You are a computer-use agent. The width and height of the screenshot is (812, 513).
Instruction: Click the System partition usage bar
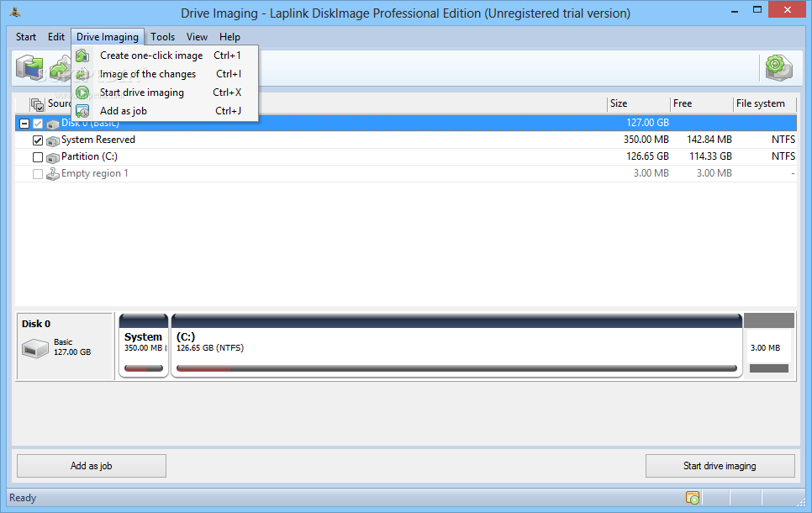tap(144, 368)
